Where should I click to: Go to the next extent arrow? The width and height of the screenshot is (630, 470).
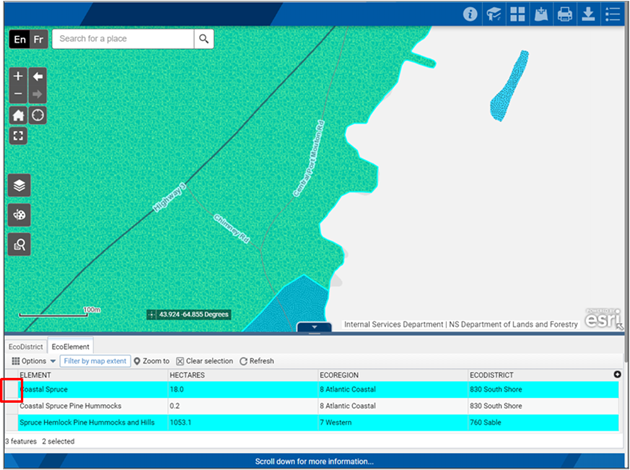click(38, 94)
